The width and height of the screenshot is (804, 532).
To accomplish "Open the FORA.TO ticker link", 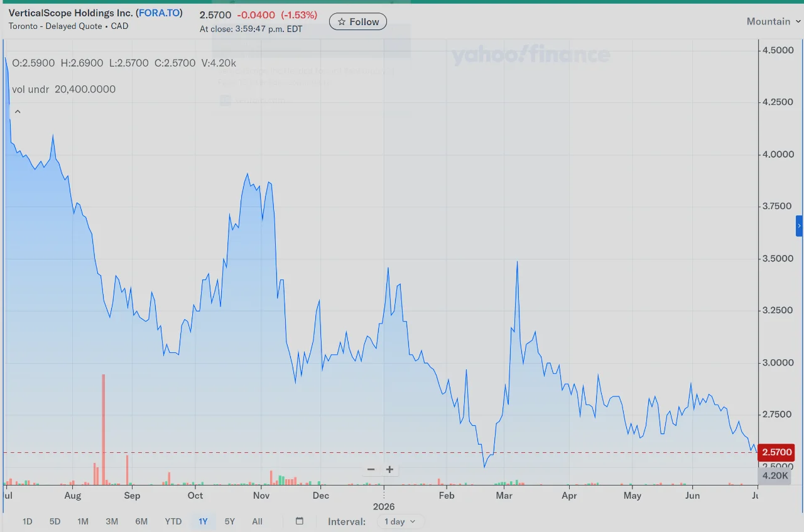I will [x=159, y=13].
